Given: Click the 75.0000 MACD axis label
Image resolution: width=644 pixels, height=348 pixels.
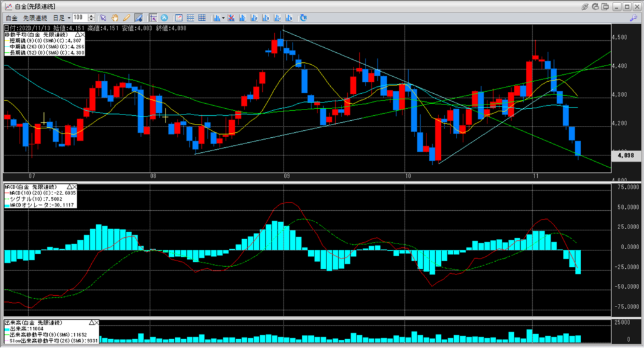Looking at the screenshot, I should (628, 188).
